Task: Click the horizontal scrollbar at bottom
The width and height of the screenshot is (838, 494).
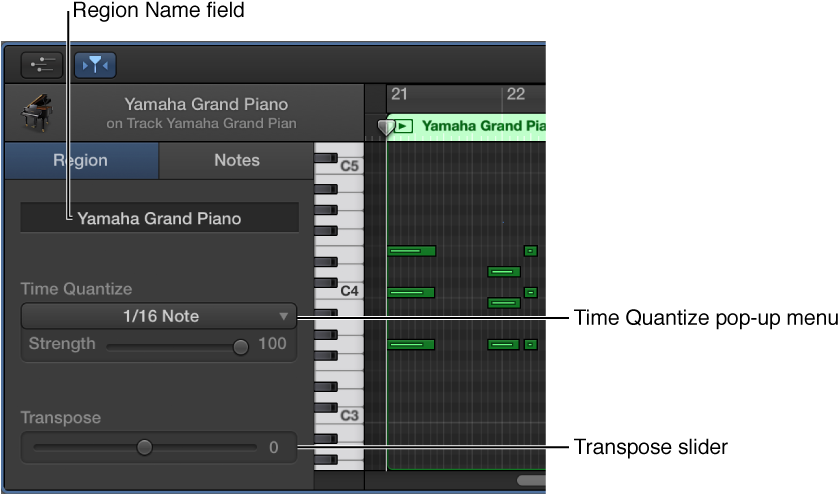Action: pyautogui.click(x=530, y=481)
